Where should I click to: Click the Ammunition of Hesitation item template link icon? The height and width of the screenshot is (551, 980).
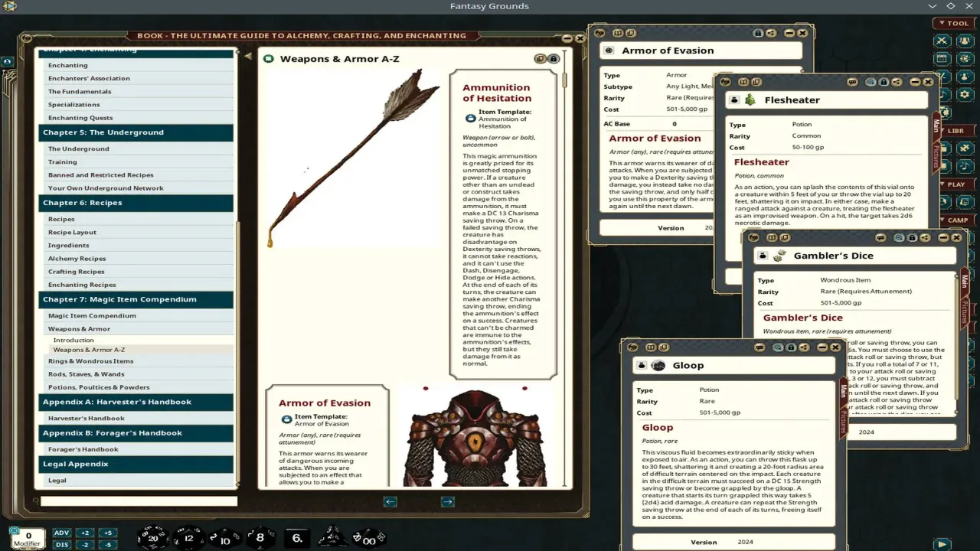click(471, 118)
